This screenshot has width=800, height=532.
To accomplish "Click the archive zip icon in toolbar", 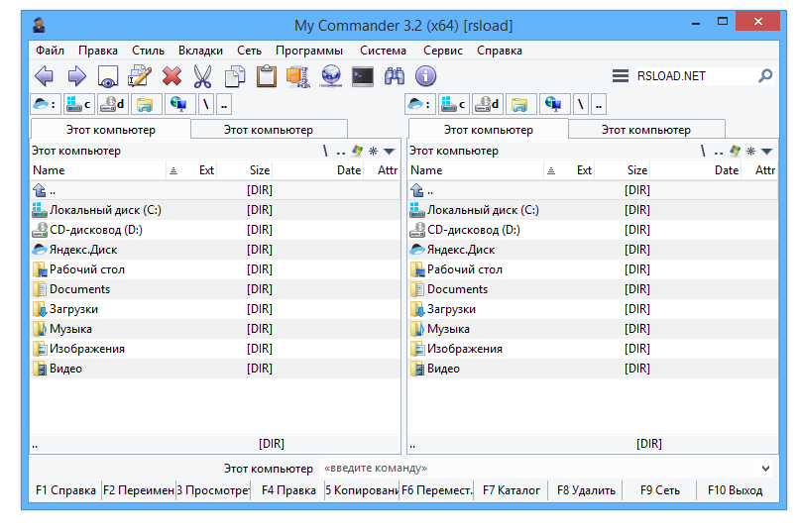I will (x=298, y=76).
